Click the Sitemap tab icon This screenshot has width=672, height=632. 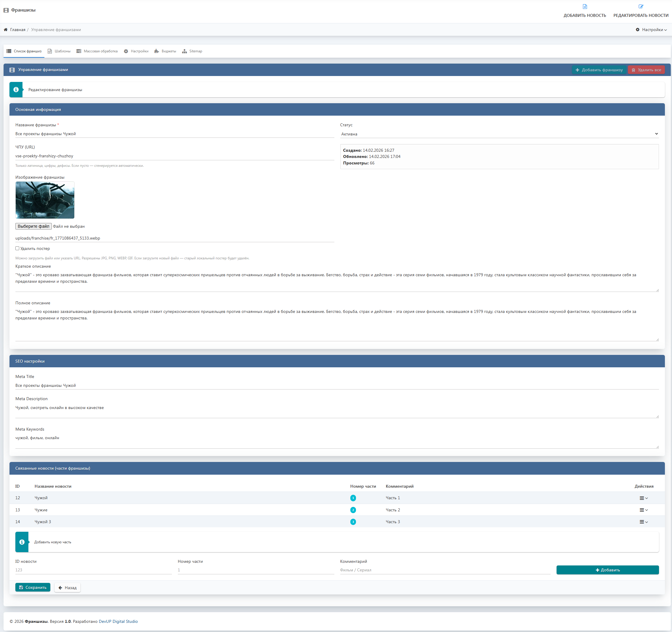(184, 51)
